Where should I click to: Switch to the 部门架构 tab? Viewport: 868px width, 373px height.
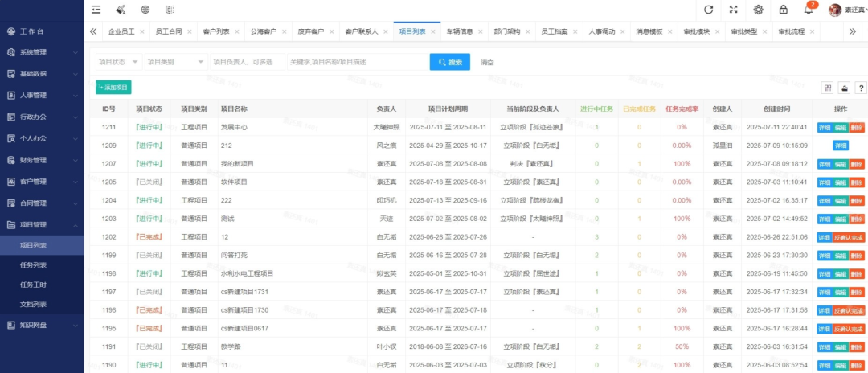click(x=507, y=31)
